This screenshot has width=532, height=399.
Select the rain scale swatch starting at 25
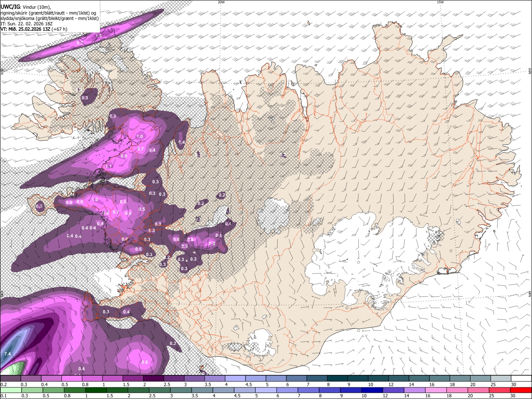point(500,390)
